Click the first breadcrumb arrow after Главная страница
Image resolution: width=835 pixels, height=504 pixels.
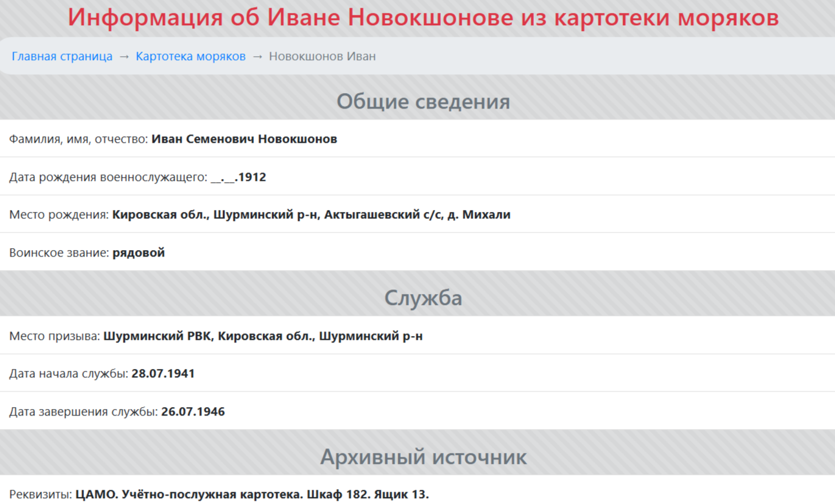[124, 56]
